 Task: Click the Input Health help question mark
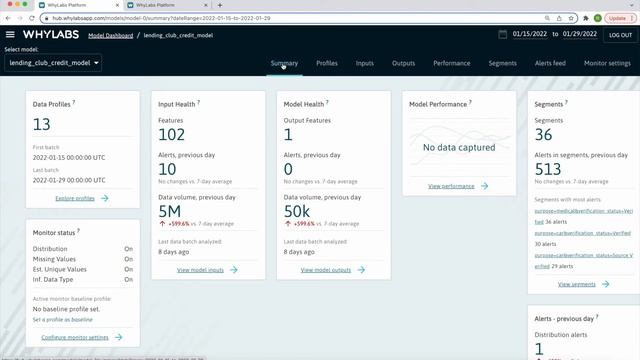coord(199,102)
